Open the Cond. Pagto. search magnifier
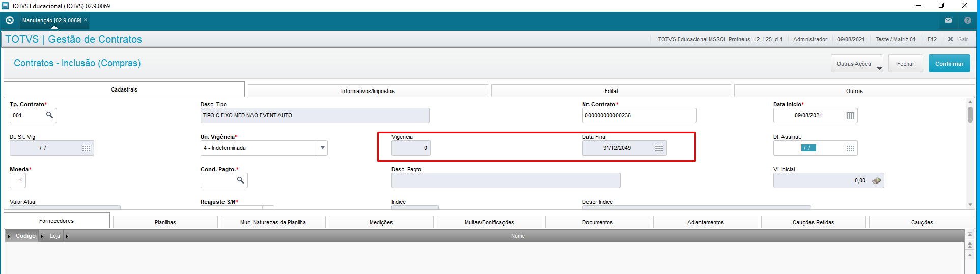The width and height of the screenshot is (980, 274). tap(240, 180)
